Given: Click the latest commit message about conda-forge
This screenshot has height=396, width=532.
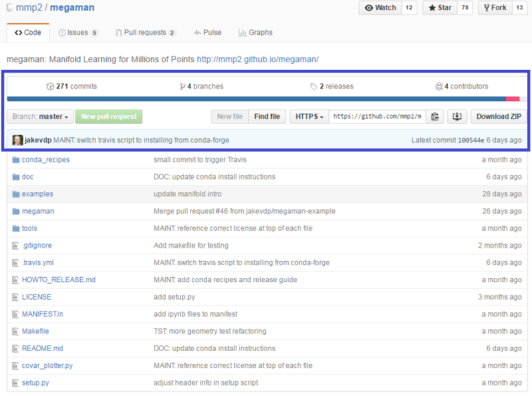Looking at the screenshot, I should 141,140.
